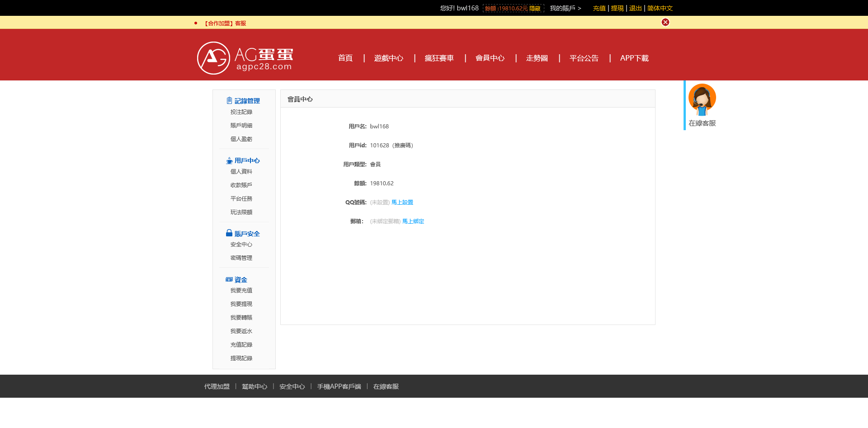Click the 用戶中心 coffee cup icon

229,160
